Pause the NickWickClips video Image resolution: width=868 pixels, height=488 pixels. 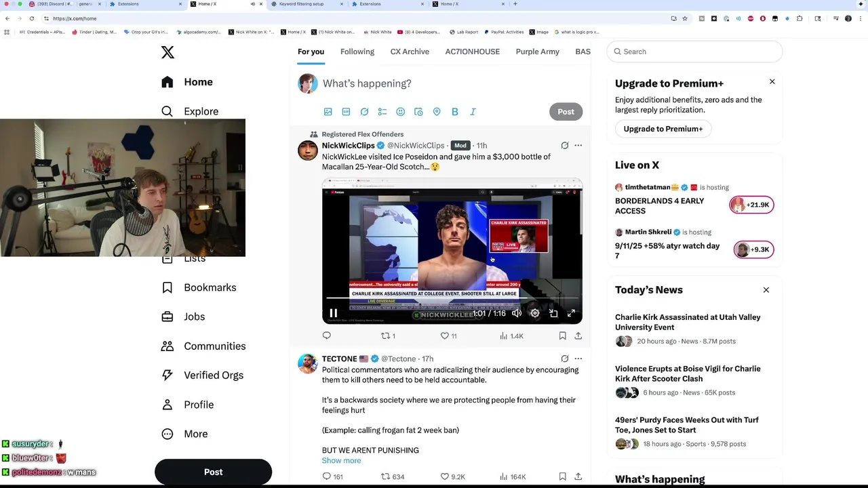tap(334, 313)
